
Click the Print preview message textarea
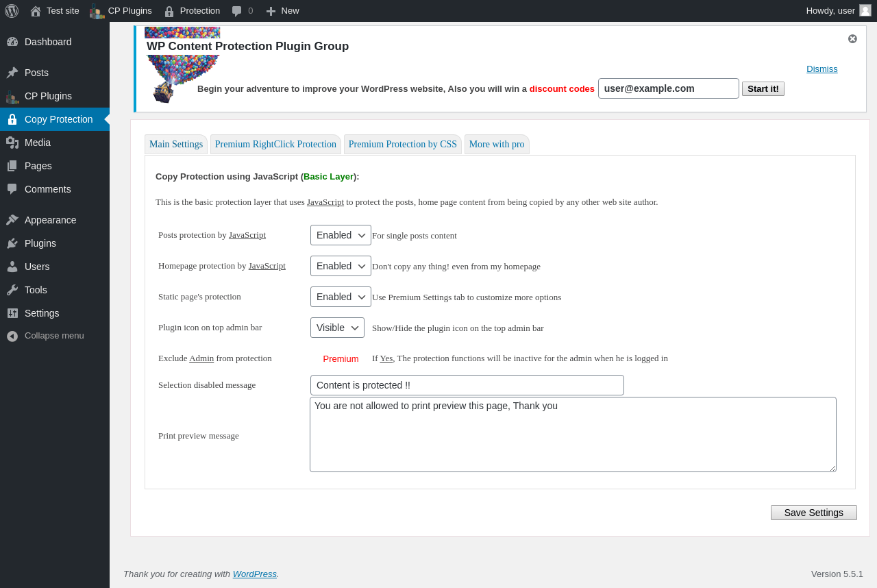click(x=573, y=434)
